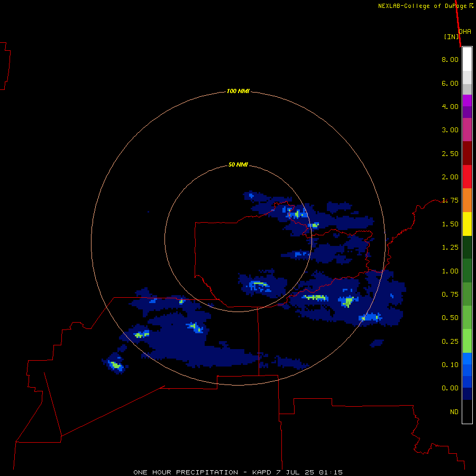
Task: Click the '4.00' legend value
Action: pyautogui.click(x=450, y=106)
